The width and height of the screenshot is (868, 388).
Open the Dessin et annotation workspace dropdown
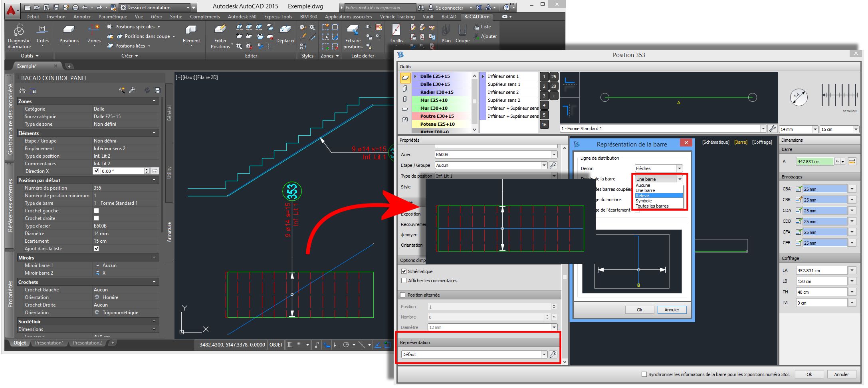(x=188, y=8)
